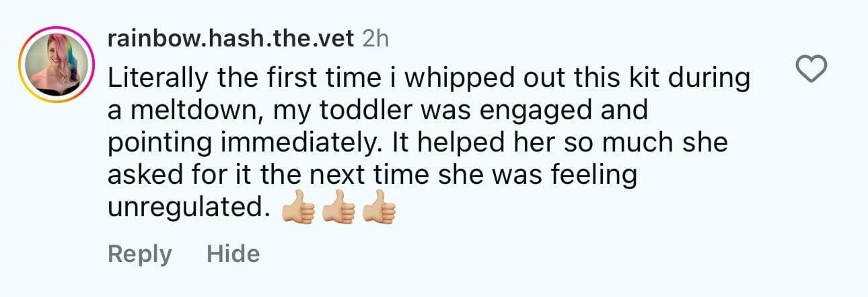This screenshot has width=868, height=297.
Task: Click the middle thumbs-up emoji
Action: (338, 211)
